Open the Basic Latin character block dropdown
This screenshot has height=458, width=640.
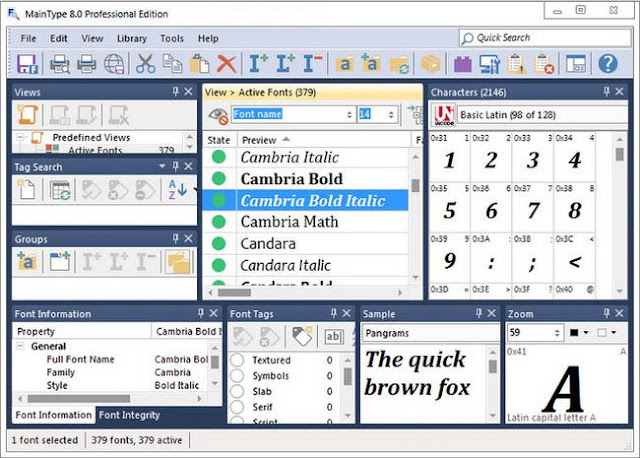click(x=542, y=115)
